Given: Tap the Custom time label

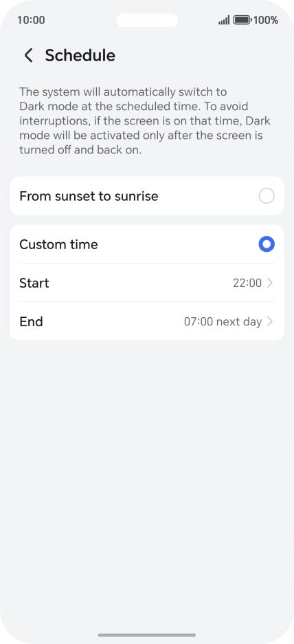Looking at the screenshot, I should pos(58,244).
